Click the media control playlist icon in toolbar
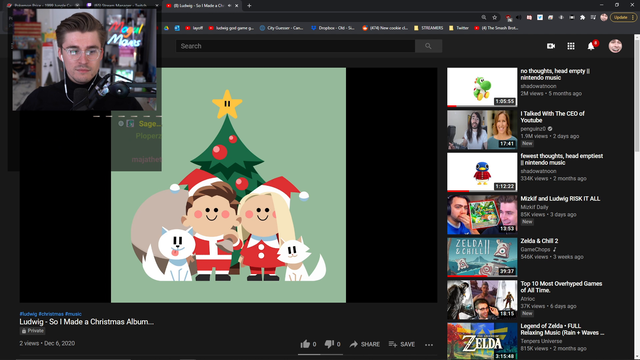640x360 pixels. click(x=593, y=17)
